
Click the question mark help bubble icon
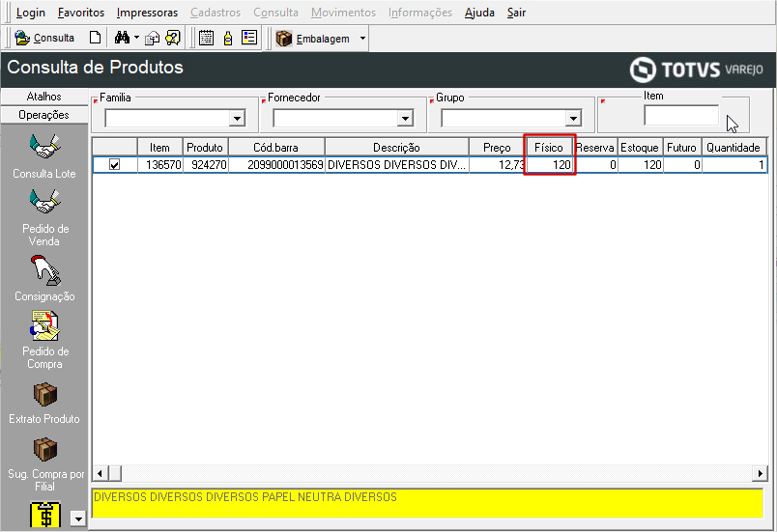(173, 38)
